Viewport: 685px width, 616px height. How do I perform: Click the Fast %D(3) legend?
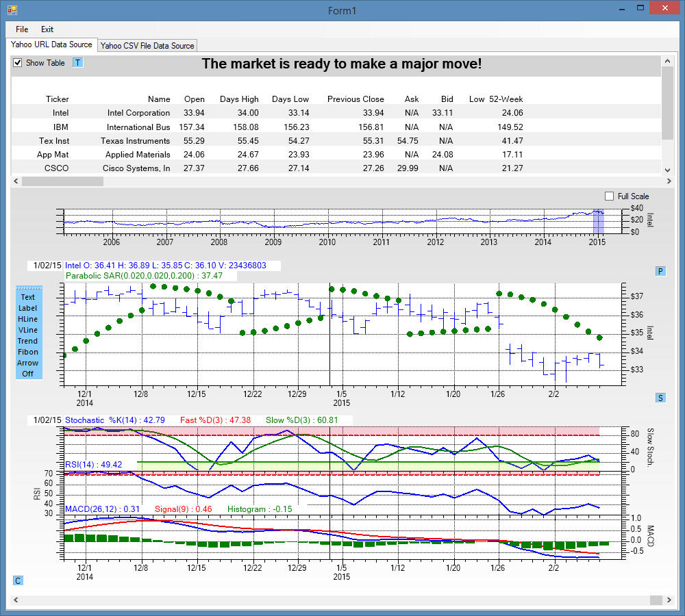pyautogui.click(x=215, y=420)
